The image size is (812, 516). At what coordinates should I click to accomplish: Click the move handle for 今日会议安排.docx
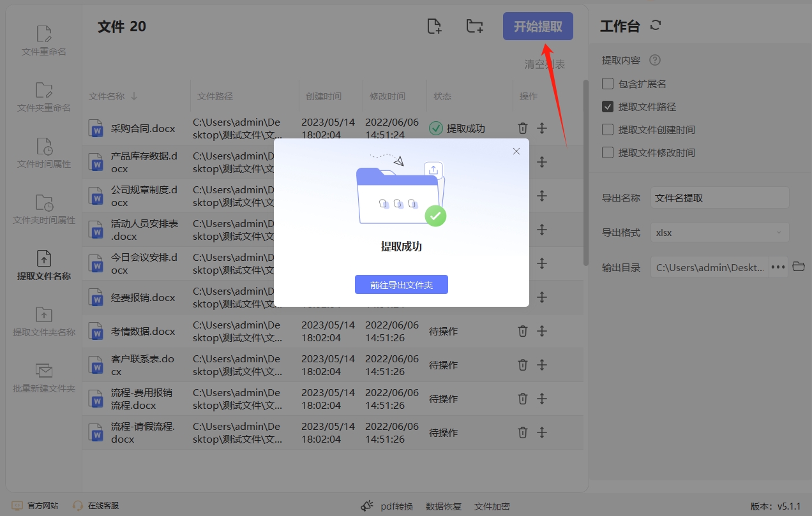point(542,263)
